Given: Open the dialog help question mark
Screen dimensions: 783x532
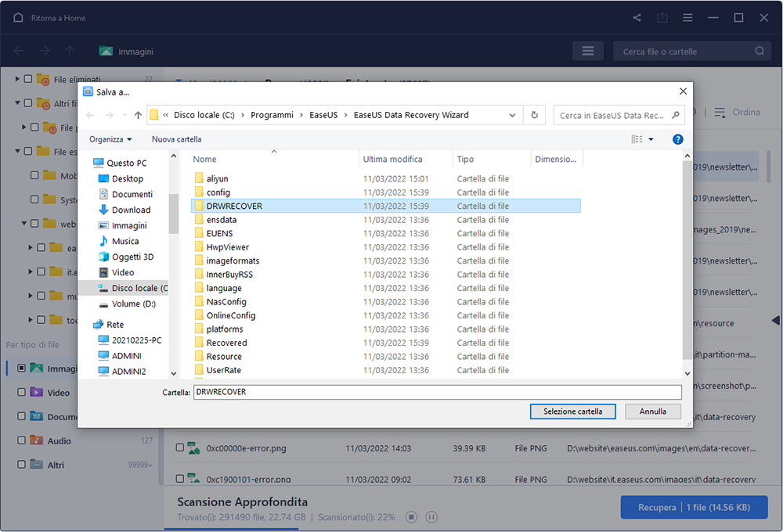Looking at the screenshot, I should tap(677, 139).
